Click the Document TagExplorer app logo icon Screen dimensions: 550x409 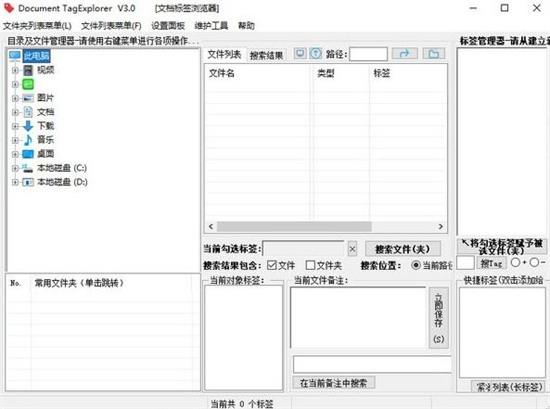8,8
